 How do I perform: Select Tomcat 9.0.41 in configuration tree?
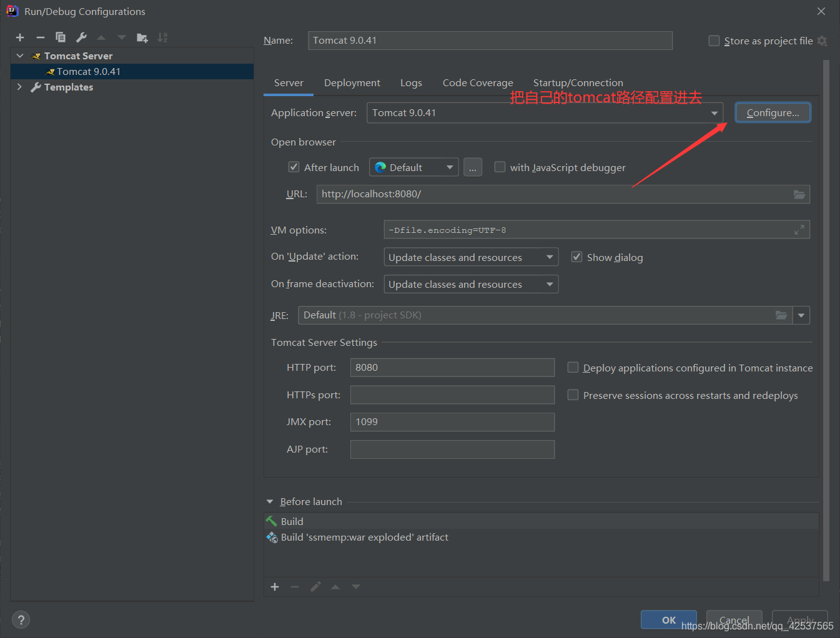pos(132,71)
